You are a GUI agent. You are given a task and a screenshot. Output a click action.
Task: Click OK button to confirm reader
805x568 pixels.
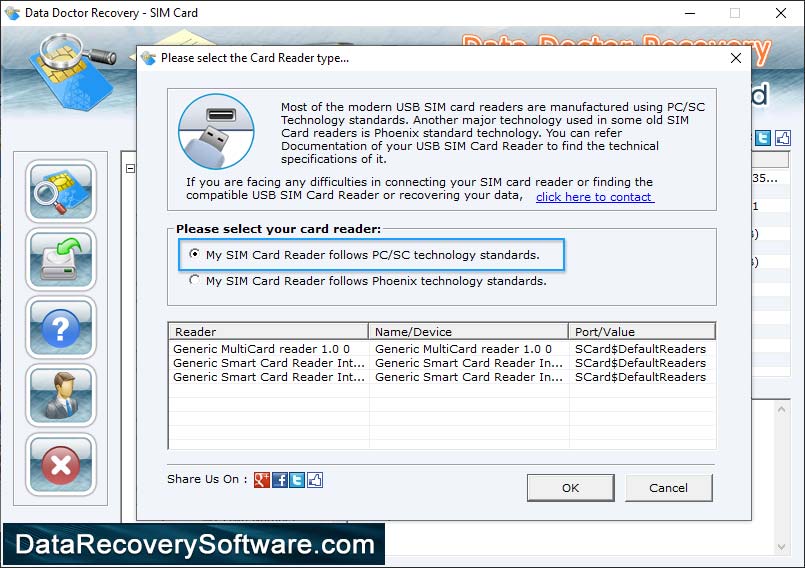click(x=570, y=487)
